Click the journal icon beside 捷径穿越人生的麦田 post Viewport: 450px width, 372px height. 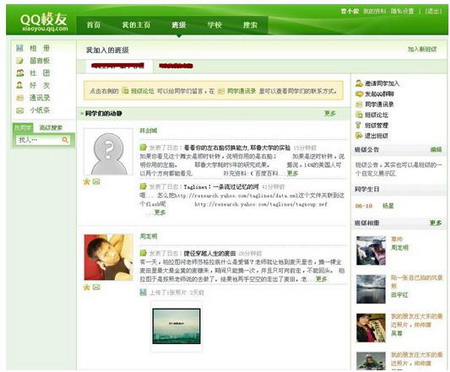pos(143,253)
